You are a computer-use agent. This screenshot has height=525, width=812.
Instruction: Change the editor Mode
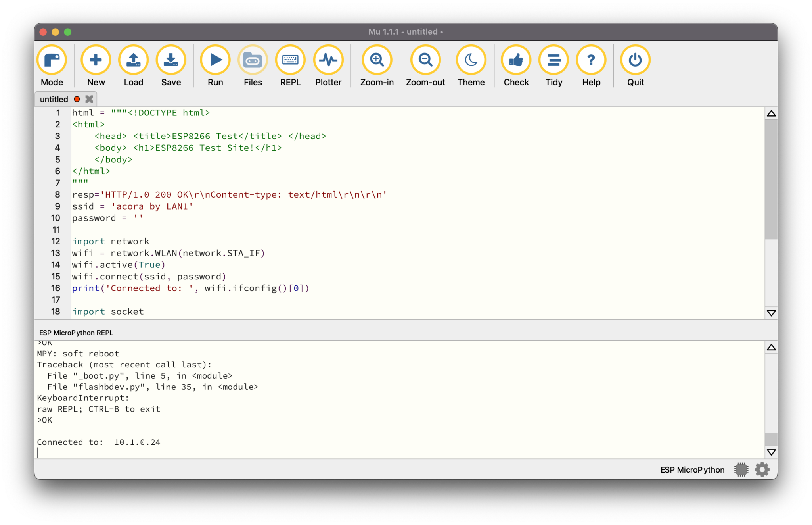click(x=52, y=60)
